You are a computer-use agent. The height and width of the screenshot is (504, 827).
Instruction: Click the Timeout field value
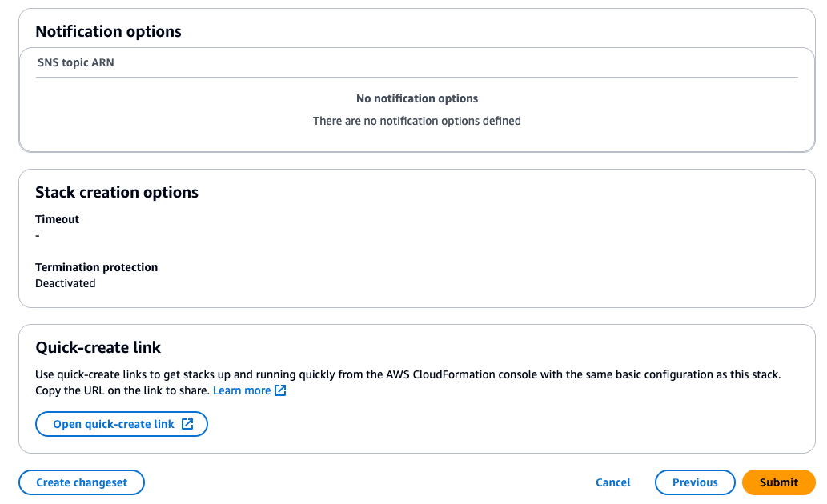click(37, 235)
